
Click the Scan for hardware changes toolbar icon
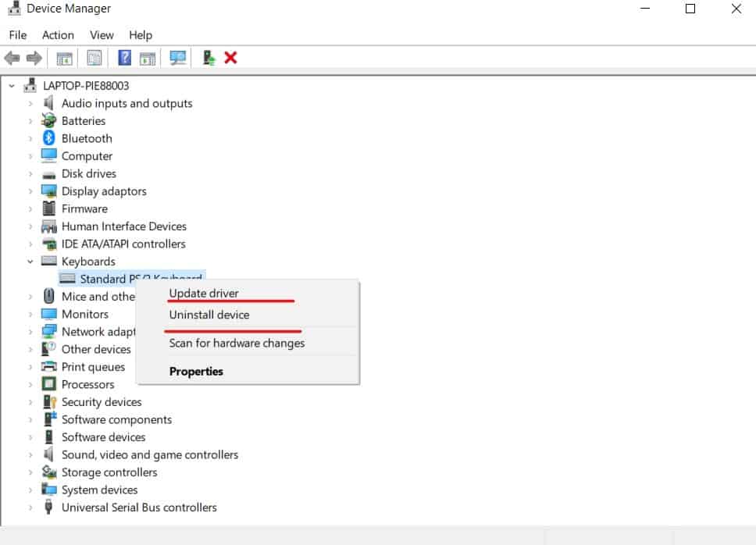(x=178, y=58)
